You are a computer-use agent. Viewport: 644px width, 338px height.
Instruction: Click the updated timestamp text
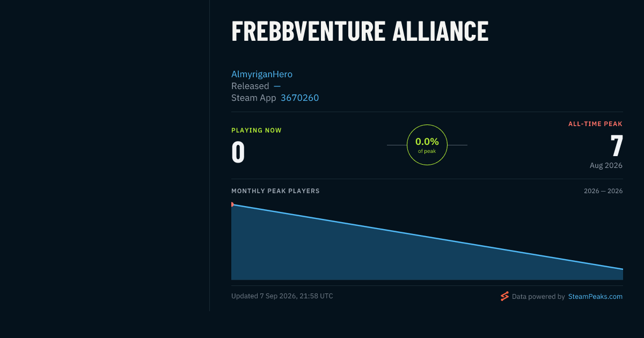(x=282, y=296)
